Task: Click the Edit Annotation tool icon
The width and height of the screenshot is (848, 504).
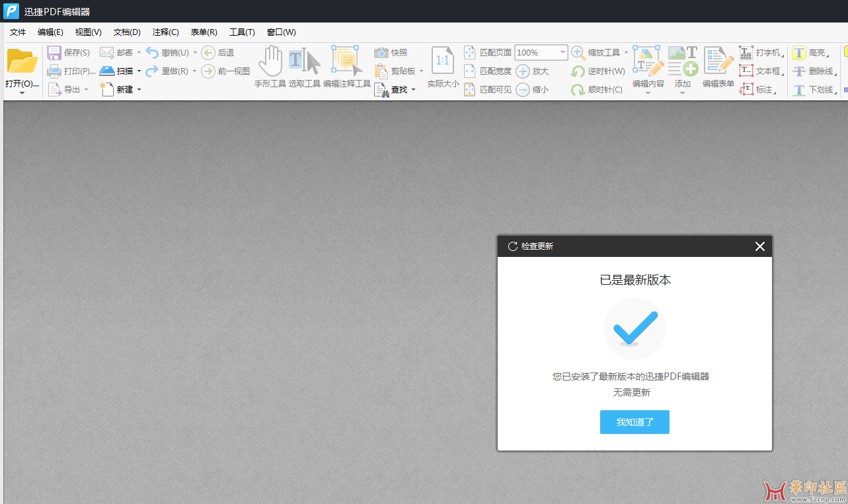Action: pyautogui.click(x=346, y=61)
